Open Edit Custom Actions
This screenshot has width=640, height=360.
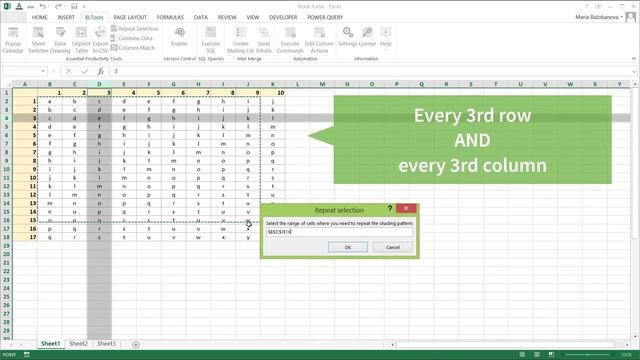[319, 40]
